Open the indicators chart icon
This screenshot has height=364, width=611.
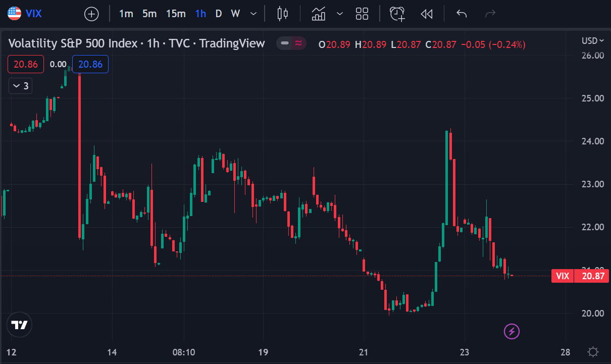pyautogui.click(x=319, y=14)
